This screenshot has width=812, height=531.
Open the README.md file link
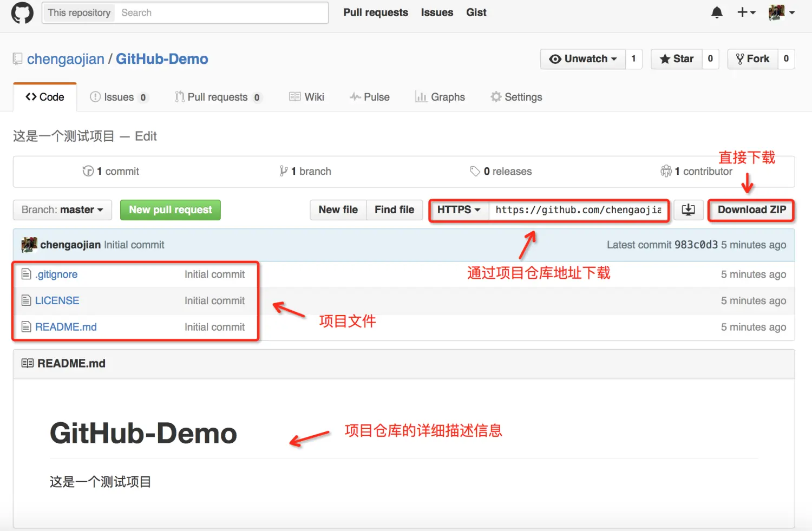(66, 327)
